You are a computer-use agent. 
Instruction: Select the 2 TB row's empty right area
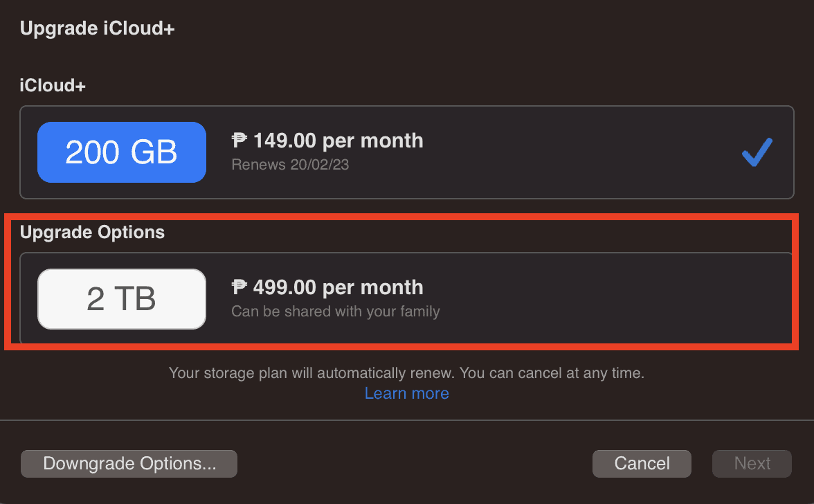pyautogui.click(x=623, y=299)
